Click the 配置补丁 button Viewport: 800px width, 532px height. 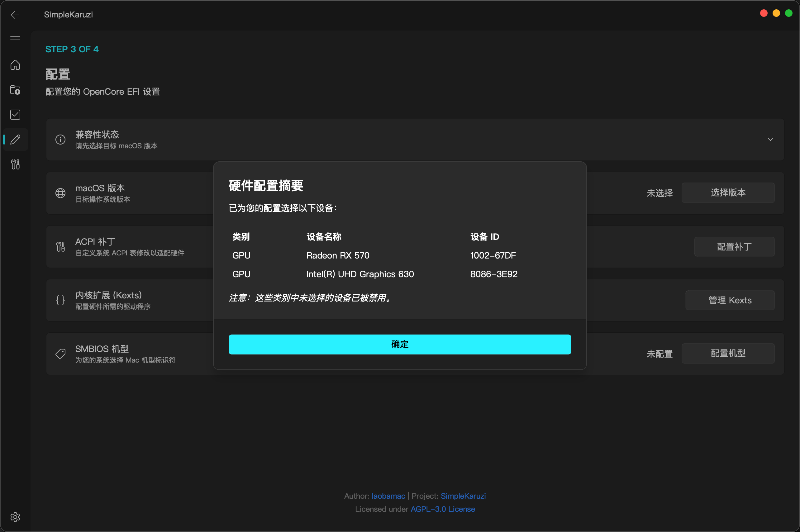point(734,247)
